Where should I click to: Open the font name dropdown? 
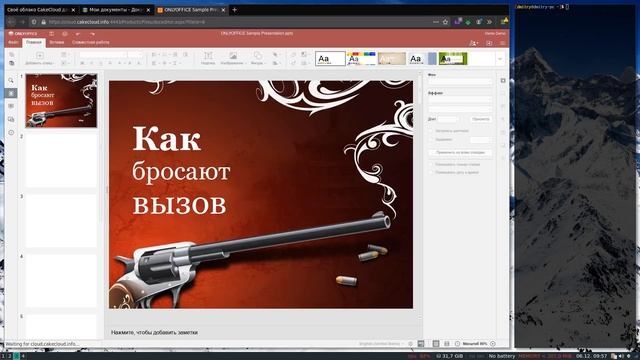[x=103, y=54]
